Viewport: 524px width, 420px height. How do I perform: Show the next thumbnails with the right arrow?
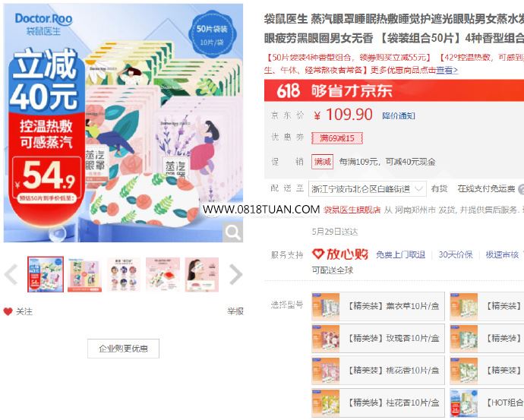click(235, 274)
